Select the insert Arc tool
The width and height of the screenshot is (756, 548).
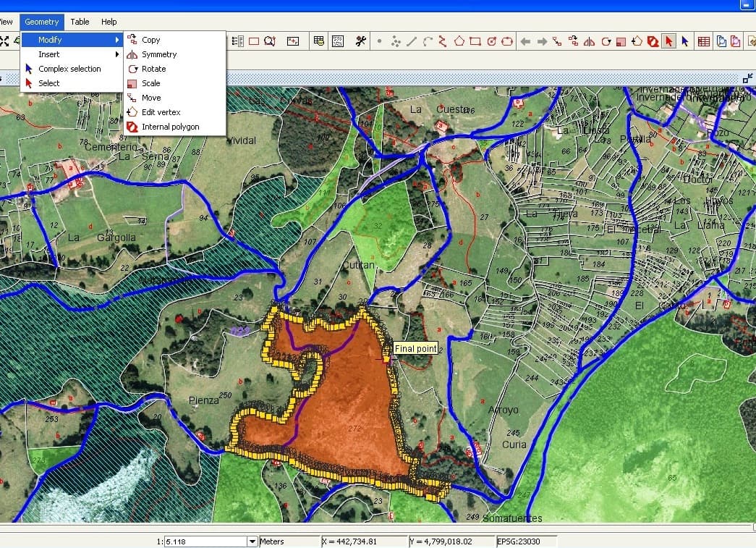tap(427, 41)
